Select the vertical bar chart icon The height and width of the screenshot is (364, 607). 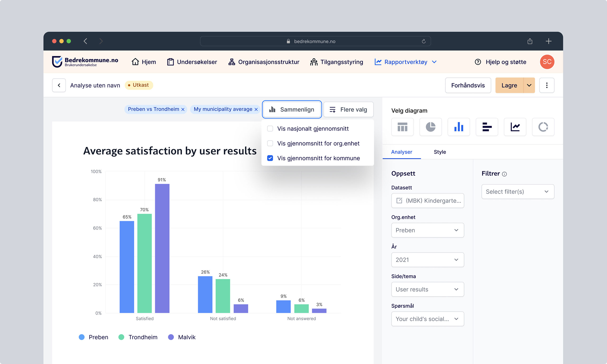coord(459,127)
